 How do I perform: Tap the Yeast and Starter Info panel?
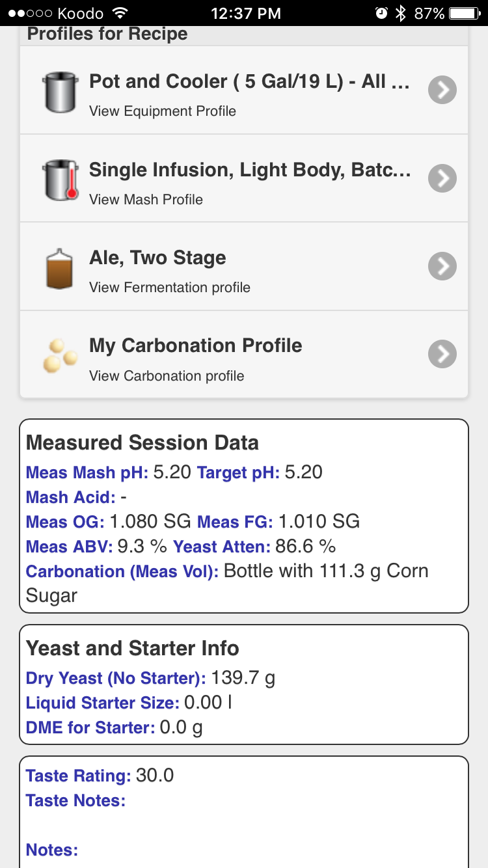[244, 685]
